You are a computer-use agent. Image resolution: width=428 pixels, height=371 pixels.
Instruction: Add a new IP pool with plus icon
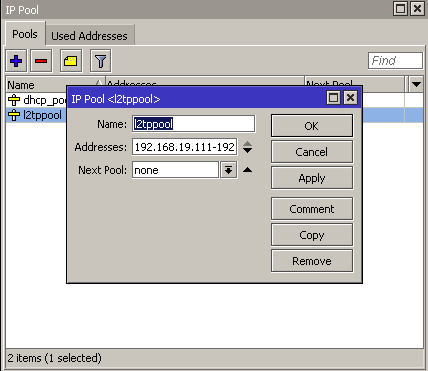tap(16, 61)
